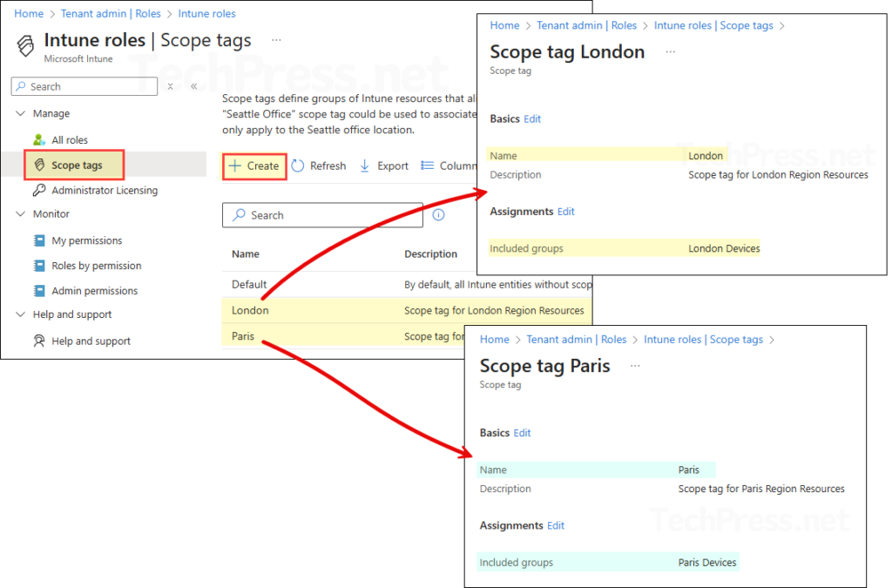Image resolution: width=892 pixels, height=588 pixels.
Task: Click 'Scope tag for Paris Region Resources' description value
Action: point(761,489)
